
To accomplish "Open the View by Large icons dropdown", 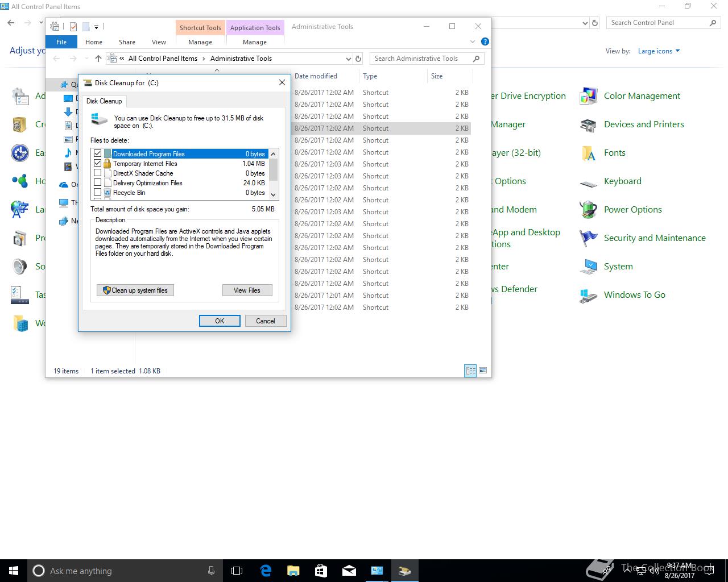I will 659,51.
